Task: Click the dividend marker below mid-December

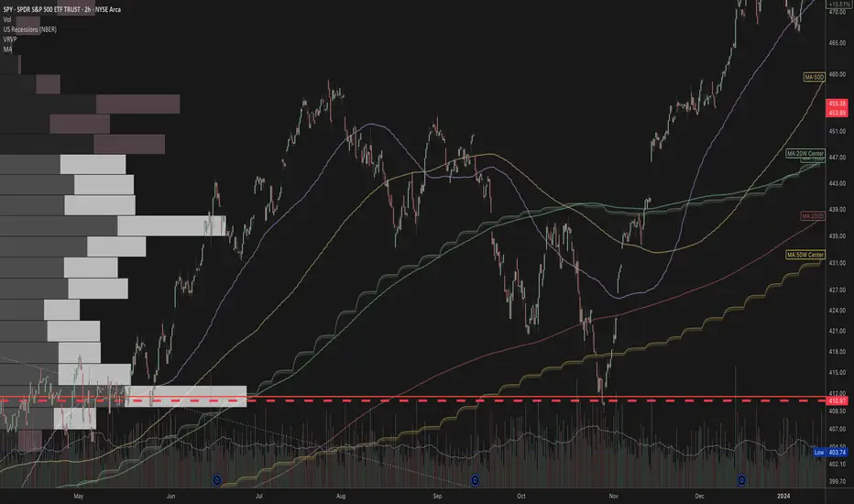Action: pos(741,480)
